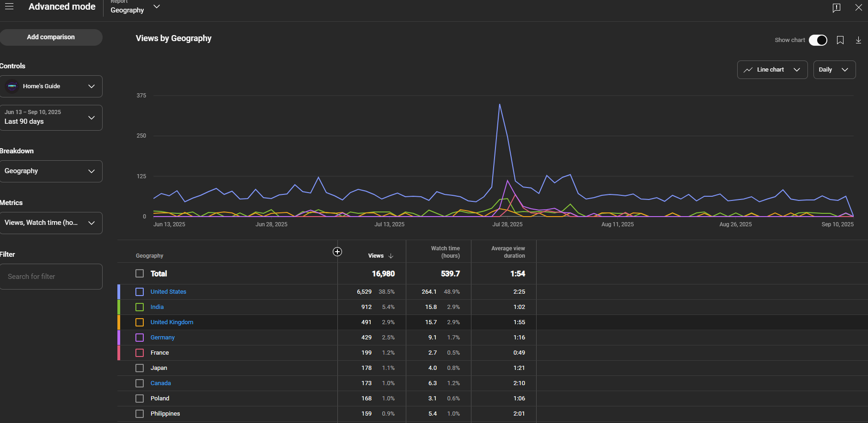The width and height of the screenshot is (868, 423).
Task: Uncheck the United States checkbox
Action: (140, 292)
